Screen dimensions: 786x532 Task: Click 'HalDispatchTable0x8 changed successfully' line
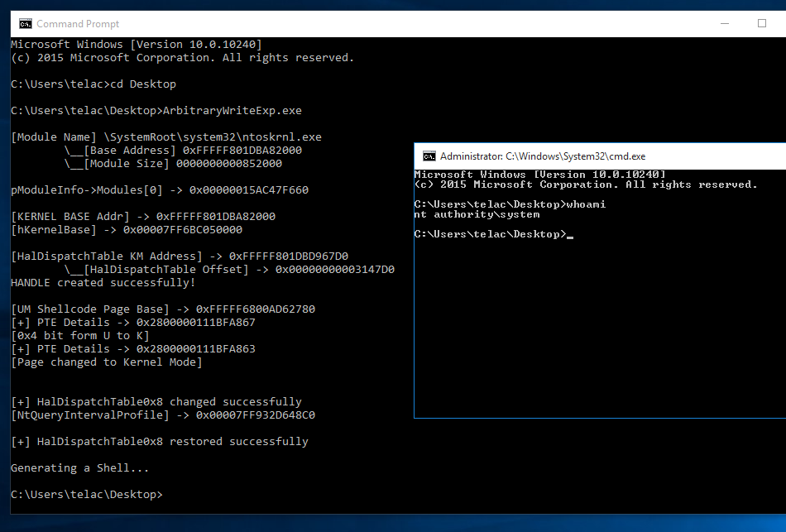point(156,402)
